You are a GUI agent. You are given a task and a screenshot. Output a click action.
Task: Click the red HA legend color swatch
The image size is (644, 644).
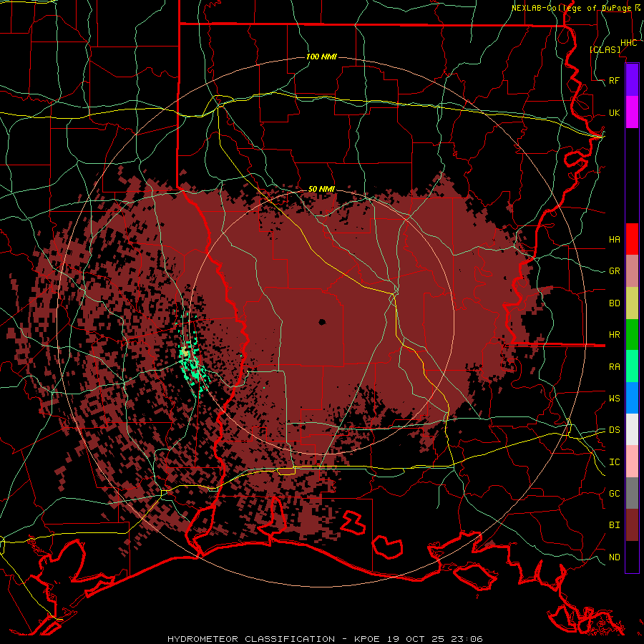(632, 239)
